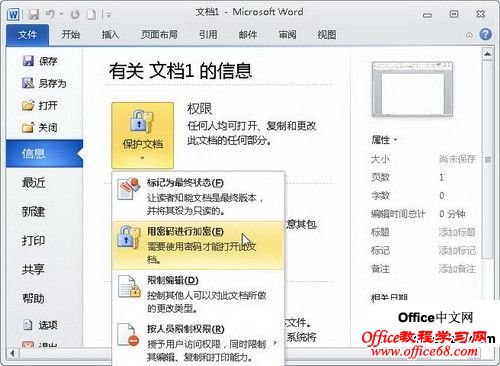Switch to the 邮件 ribbon tab
500x366 pixels.
tap(248, 34)
